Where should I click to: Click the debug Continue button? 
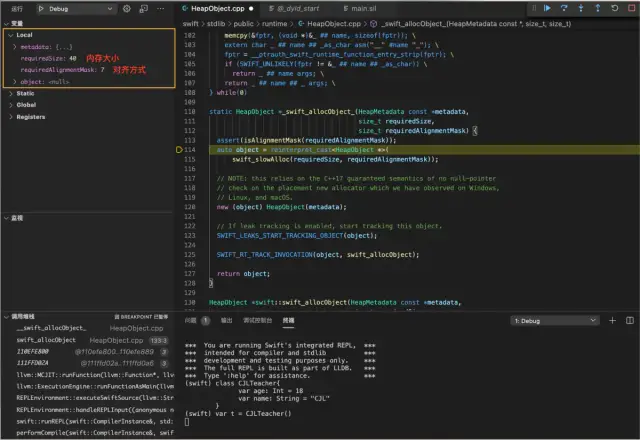click(547, 8)
